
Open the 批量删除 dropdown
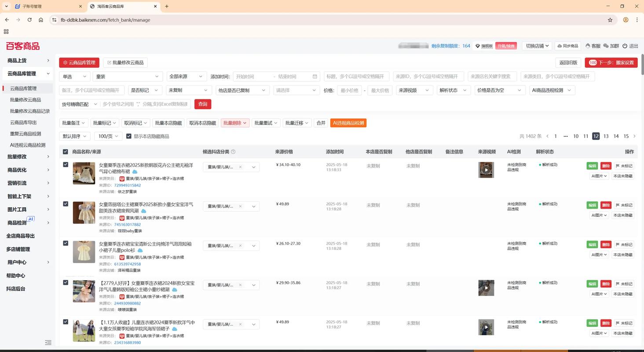(235, 123)
